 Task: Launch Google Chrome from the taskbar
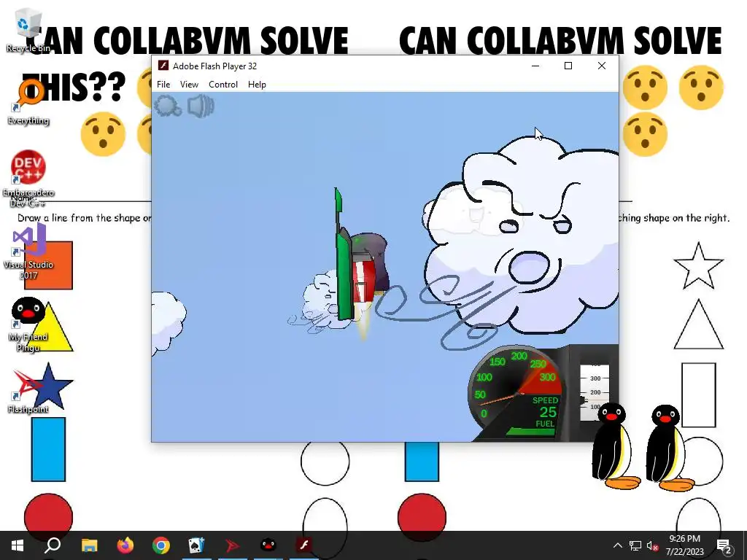[x=161, y=545]
